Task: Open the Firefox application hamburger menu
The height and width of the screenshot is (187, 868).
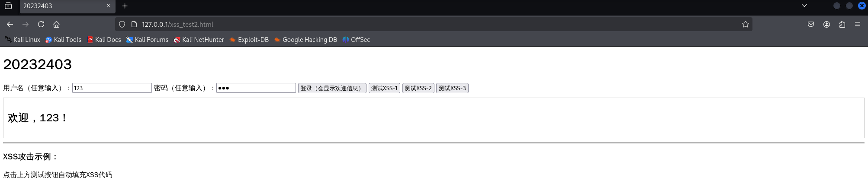Action: coord(858,24)
